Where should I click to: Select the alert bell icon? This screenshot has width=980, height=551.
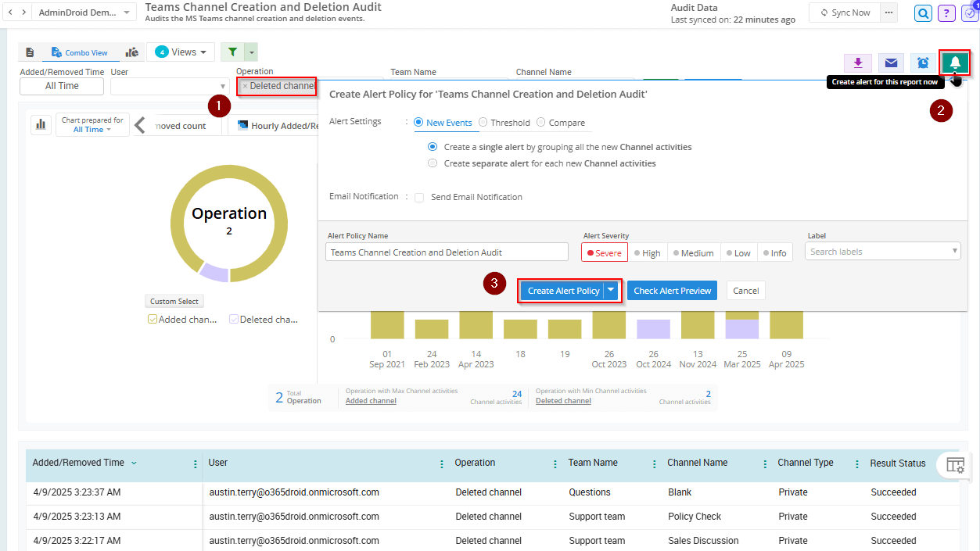tap(954, 63)
